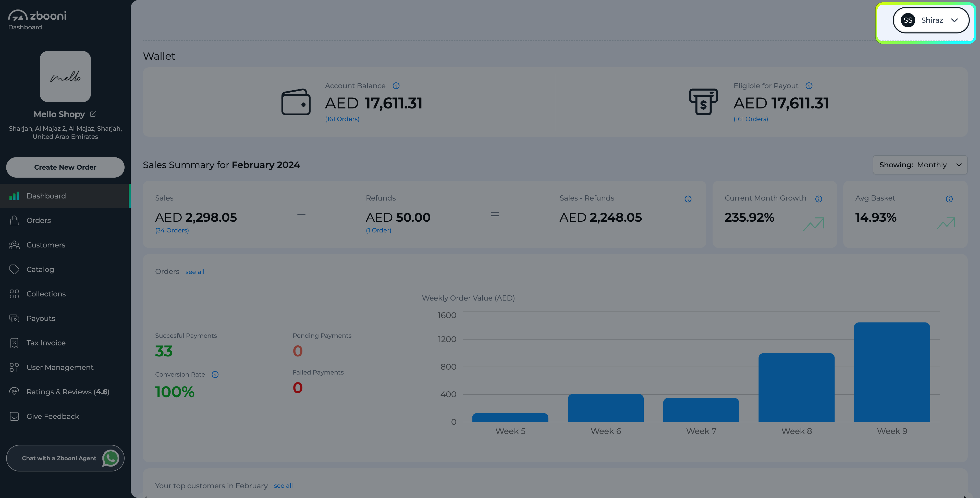
Task: Open (161 Orders) under Account Balance
Action: (342, 119)
